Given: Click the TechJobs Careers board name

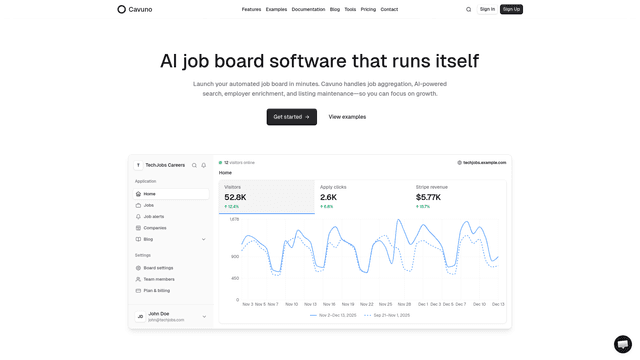Looking at the screenshot, I should coord(165,165).
